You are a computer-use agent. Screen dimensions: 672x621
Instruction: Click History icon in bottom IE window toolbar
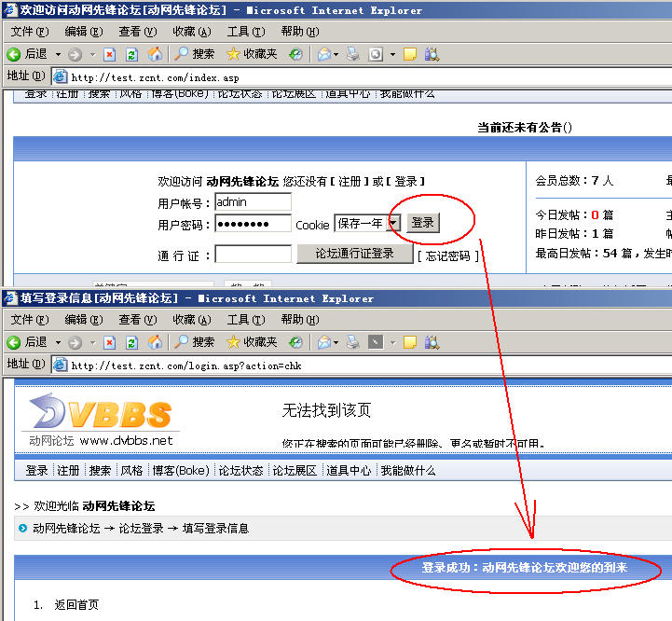295,342
